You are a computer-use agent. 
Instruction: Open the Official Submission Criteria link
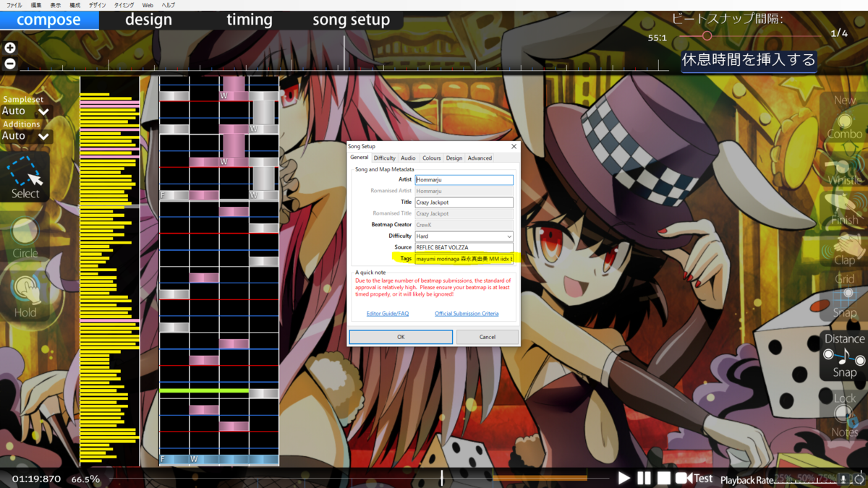click(467, 314)
